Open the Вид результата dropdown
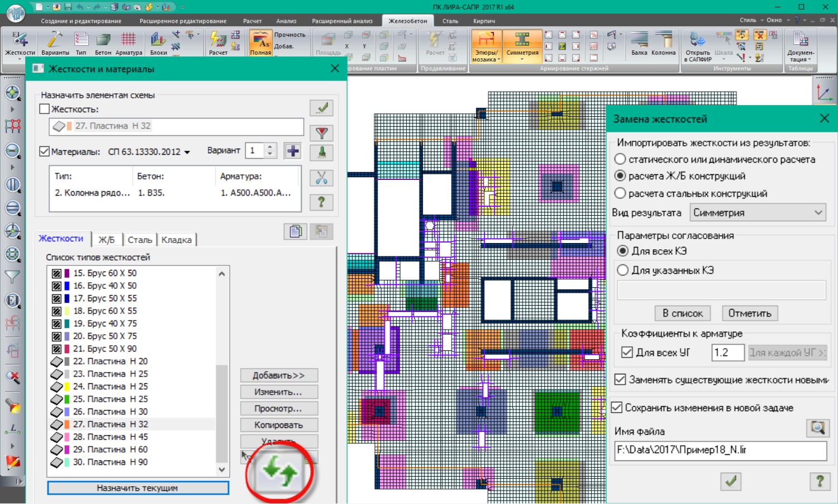The width and height of the screenshot is (838, 504). (758, 213)
